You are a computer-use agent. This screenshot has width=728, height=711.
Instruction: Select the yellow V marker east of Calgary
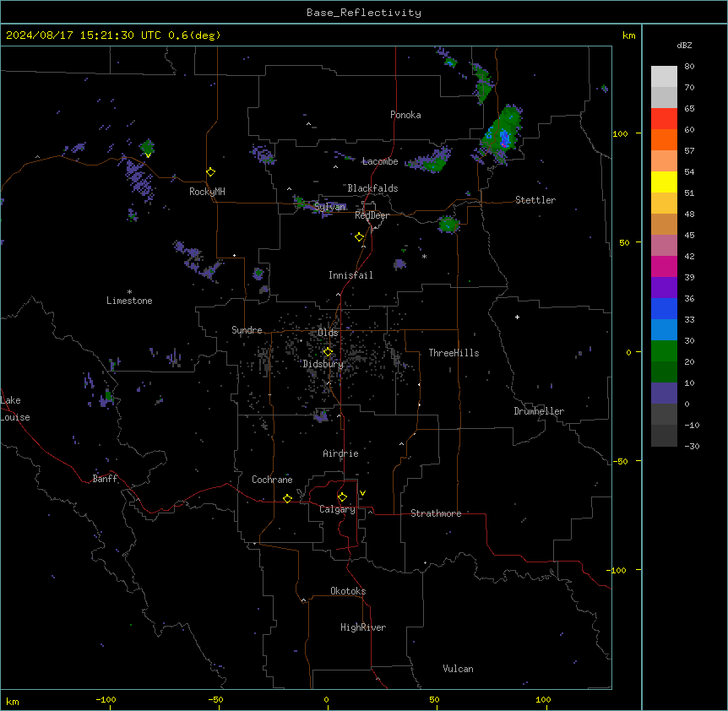click(x=362, y=493)
